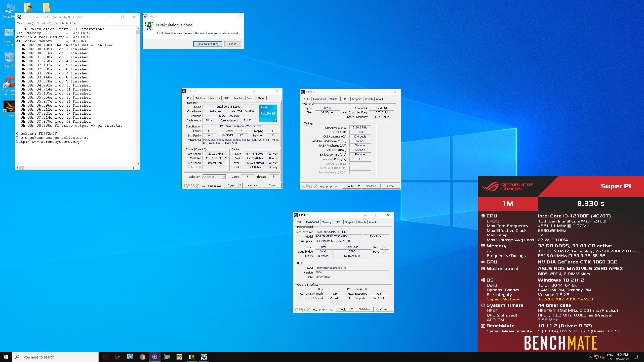Click the CPU-Z icon in the Mainboard window title
Viewport: 644px width, 362px height.
pos(296,215)
